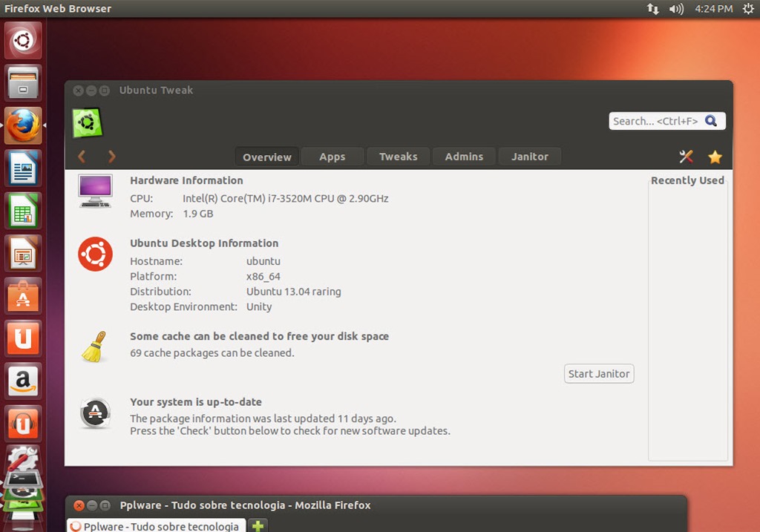Switch to the Overview tab
The image size is (760, 532).
point(267,157)
